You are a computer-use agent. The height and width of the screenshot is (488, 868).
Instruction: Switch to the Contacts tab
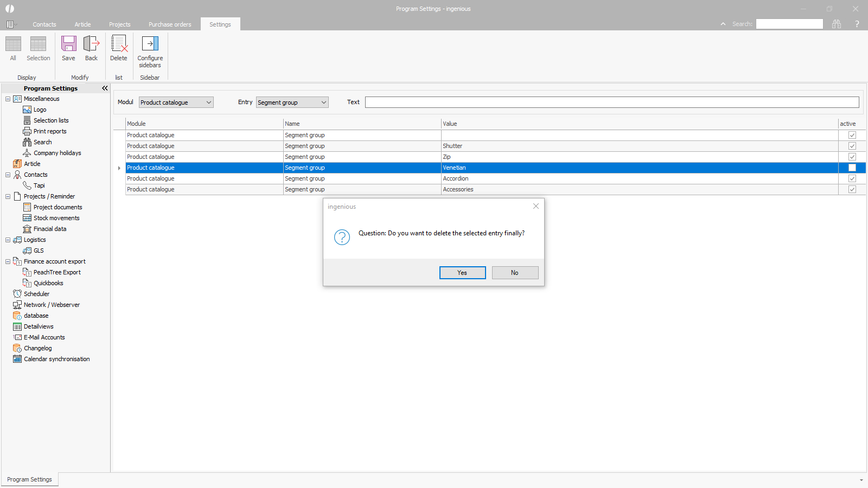pyautogui.click(x=44, y=24)
